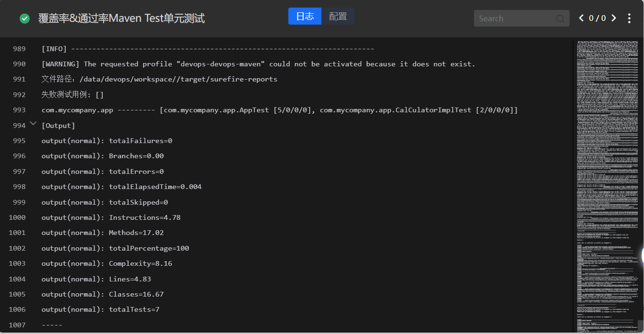644x334 pixels.
Task: Focus the Search input field
Action: [515, 18]
